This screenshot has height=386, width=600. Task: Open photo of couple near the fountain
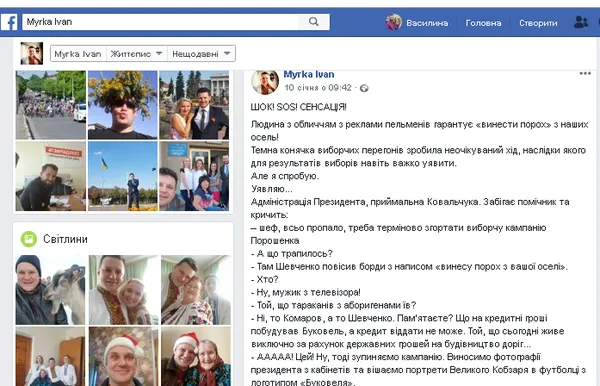coord(194,105)
